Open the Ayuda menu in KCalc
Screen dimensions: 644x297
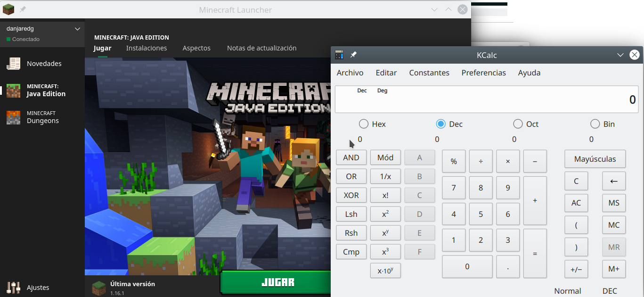529,73
